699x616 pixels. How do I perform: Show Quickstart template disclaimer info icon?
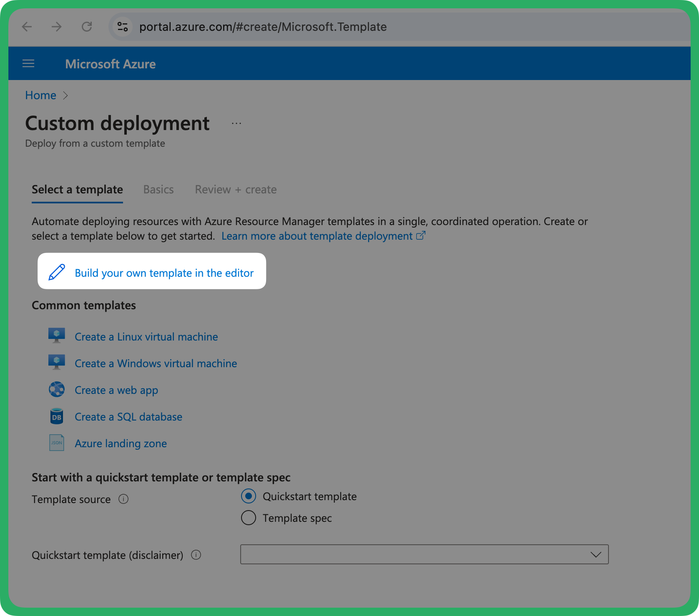tap(196, 555)
